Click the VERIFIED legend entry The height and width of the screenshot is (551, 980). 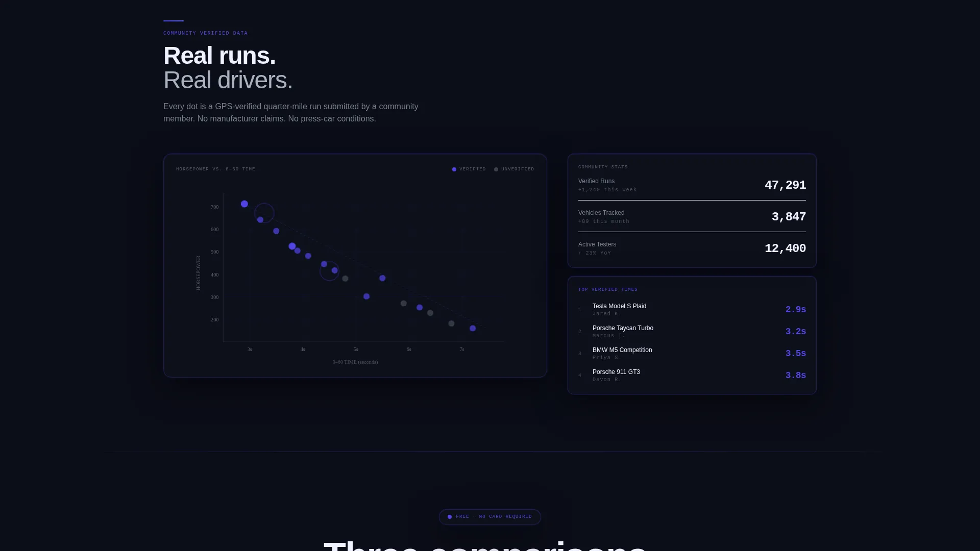pos(469,169)
